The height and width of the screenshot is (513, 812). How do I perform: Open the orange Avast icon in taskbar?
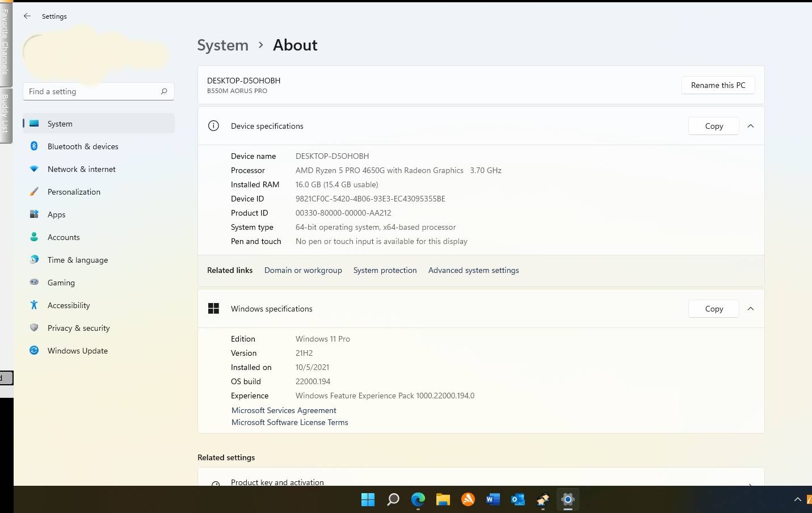pyautogui.click(x=468, y=499)
